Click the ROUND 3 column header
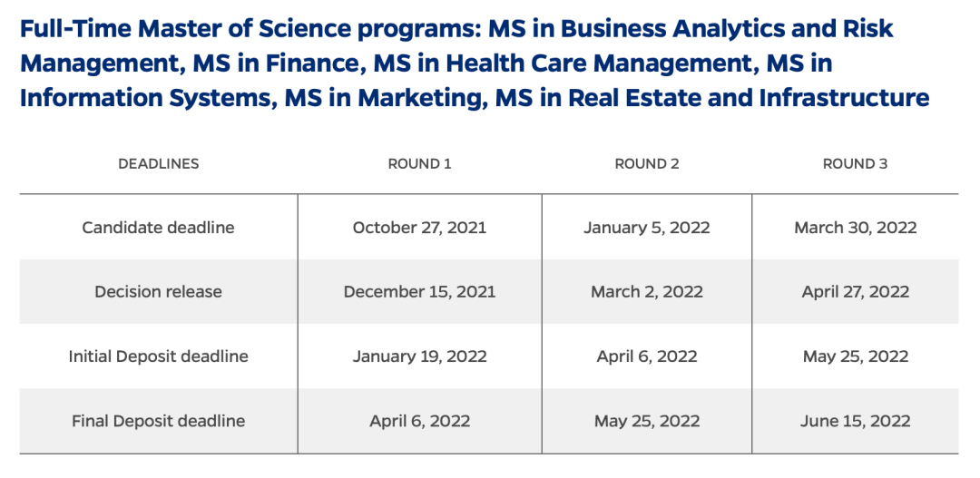The width and height of the screenshot is (980, 478). 855,163
